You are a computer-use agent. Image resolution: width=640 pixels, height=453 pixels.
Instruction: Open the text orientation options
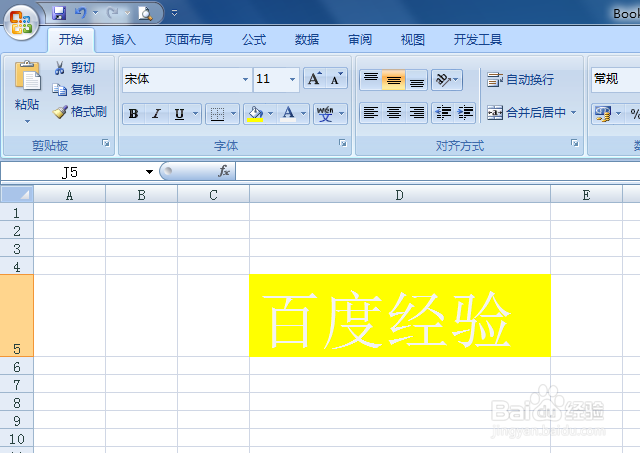(x=447, y=79)
